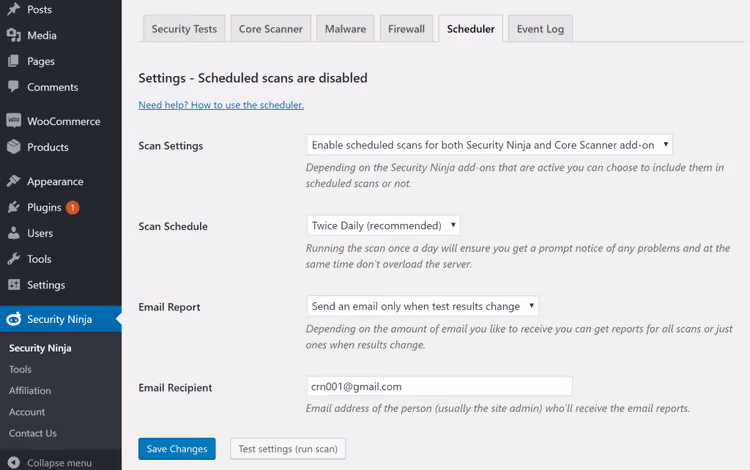
Task: Click the Collapse menu arrow icon
Action: (x=14, y=463)
